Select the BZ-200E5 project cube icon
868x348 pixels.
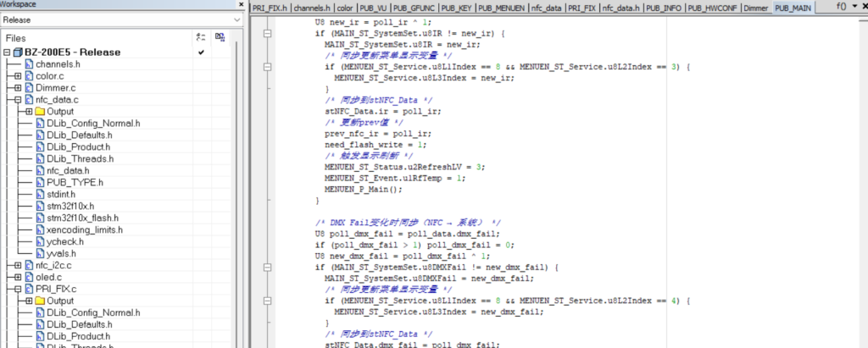click(17, 52)
